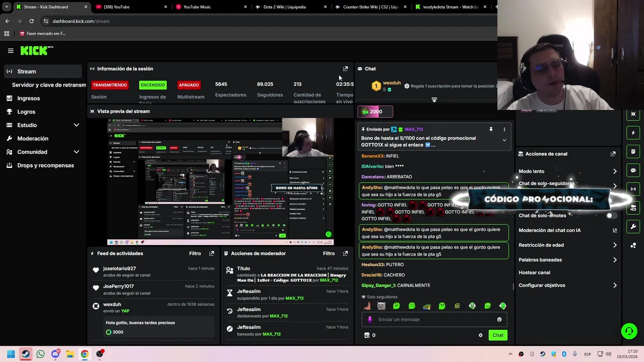The width and height of the screenshot is (644, 362).
Task: Click the browser address bar
Action: [x=267, y=21]
